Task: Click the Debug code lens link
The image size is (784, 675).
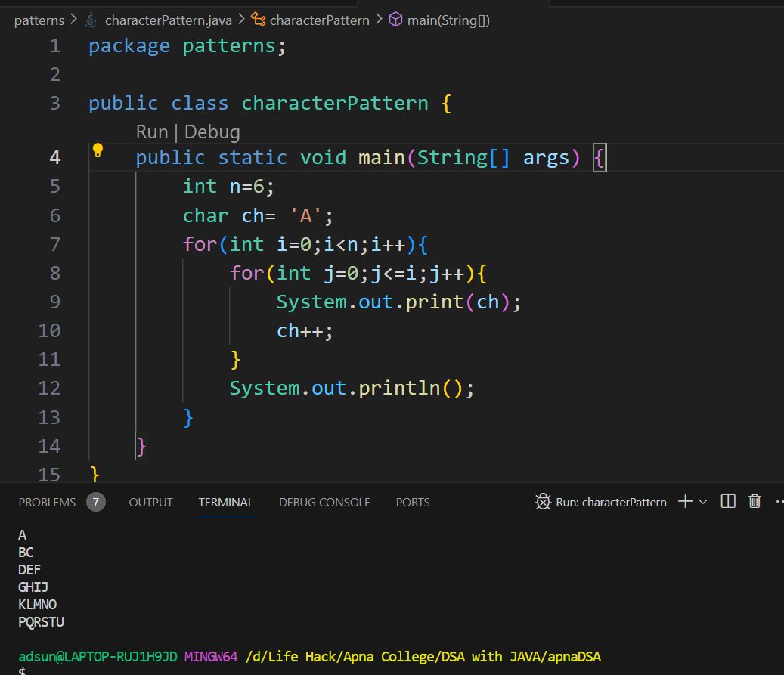Action: (212, 132)
